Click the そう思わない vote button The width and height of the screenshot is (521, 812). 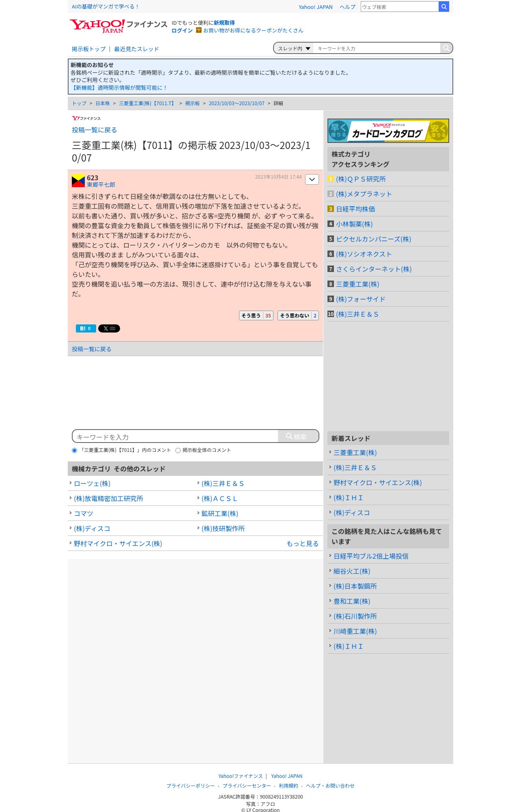tap(298, 315)
